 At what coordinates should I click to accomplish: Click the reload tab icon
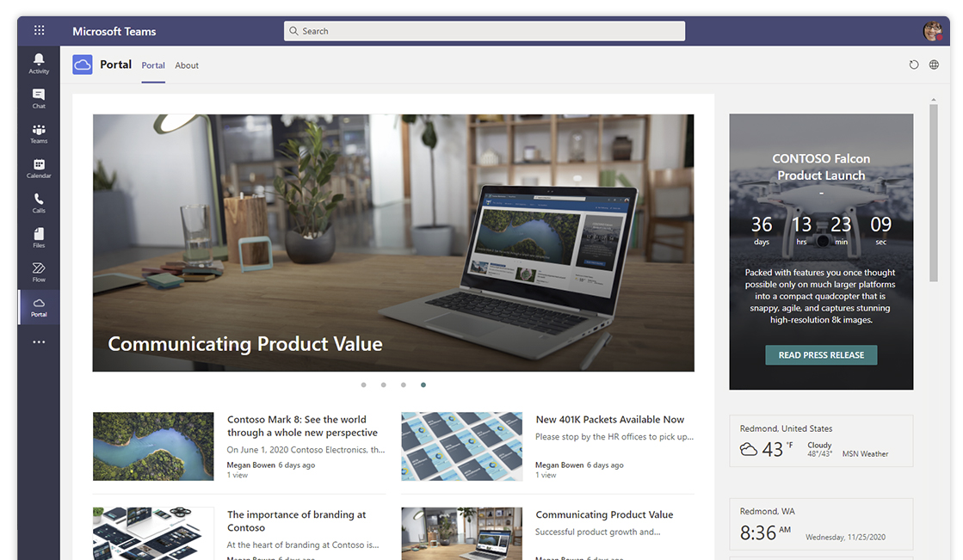(914, 65)
